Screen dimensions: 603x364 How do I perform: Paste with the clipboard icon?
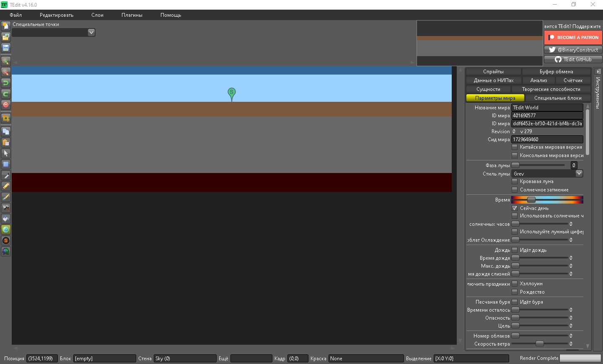pos(6,142)
